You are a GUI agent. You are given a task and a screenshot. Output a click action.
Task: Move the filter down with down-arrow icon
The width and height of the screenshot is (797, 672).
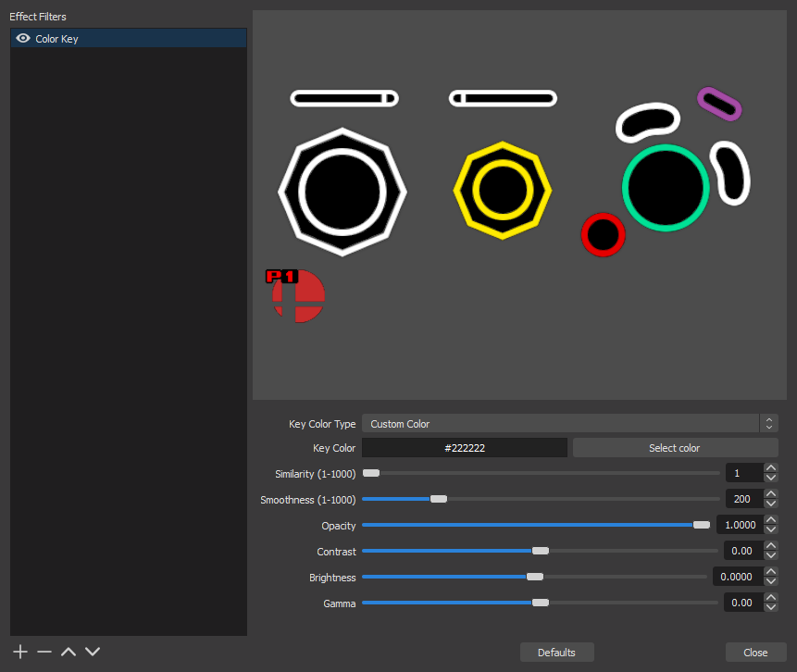(93, 652)
